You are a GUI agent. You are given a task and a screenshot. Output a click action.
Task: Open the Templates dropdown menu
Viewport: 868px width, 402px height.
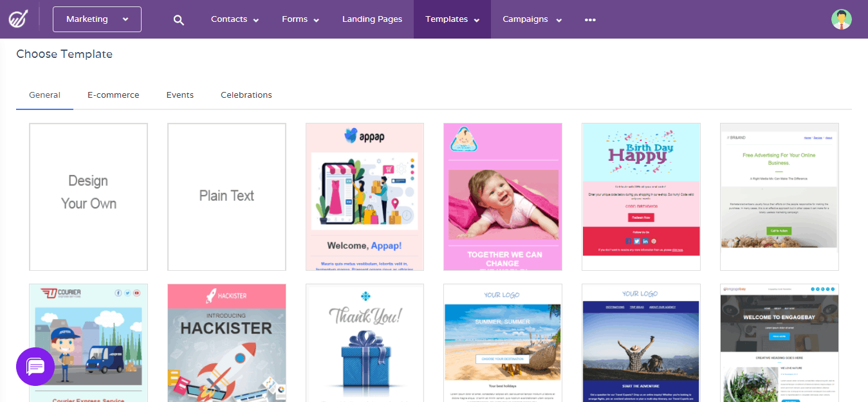(x=452, y=19)
